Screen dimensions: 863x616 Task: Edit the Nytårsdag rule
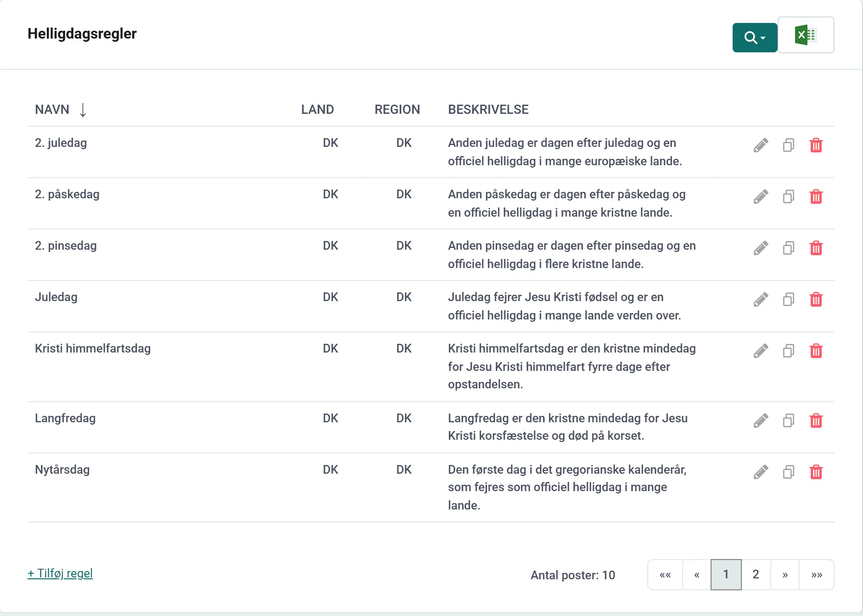point(761,472)
